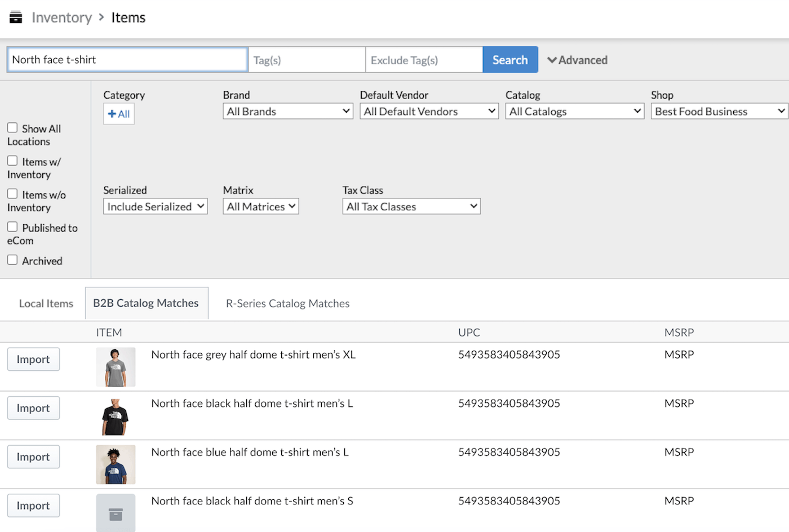Click the Items breadcrumb label

128,17
